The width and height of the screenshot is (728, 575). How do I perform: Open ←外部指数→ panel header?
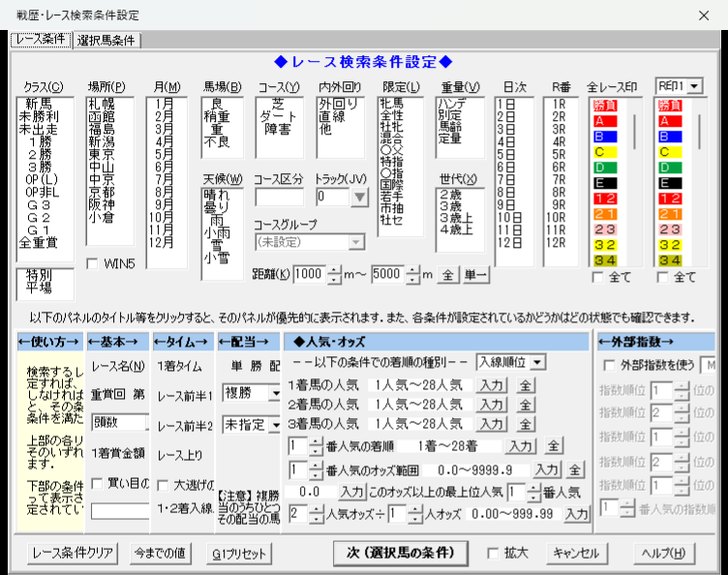655,342
